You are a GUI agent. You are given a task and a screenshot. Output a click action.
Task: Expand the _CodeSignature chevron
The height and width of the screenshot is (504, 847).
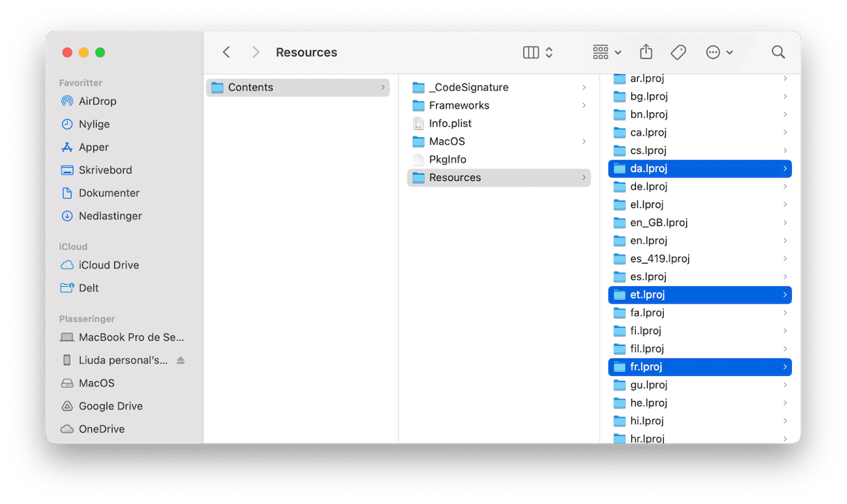pyautogui.click(x=584, y=87)
